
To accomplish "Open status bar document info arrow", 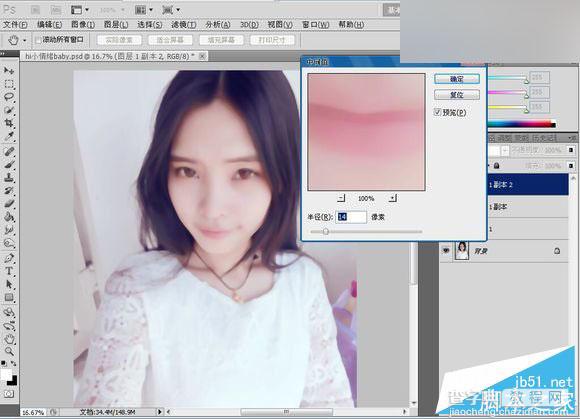I will point(160,412).
